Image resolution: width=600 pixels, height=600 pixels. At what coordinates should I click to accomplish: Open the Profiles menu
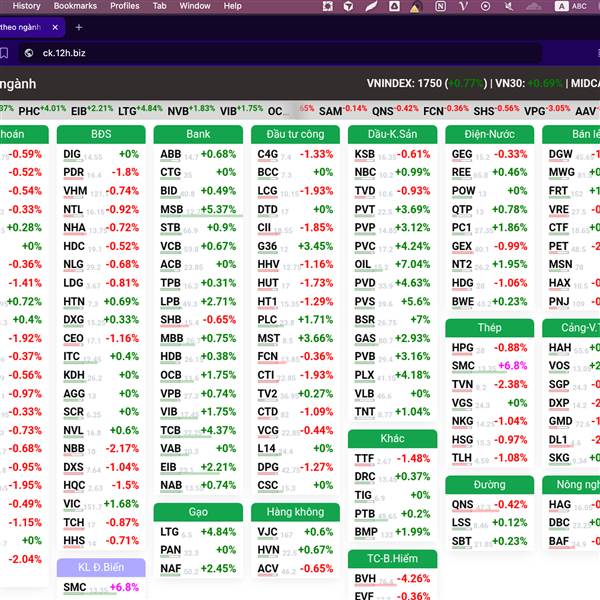tap(125, 6)
